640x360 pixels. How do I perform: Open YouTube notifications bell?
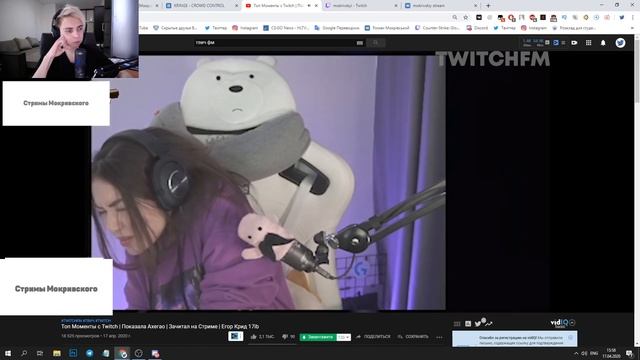(603, 42)
